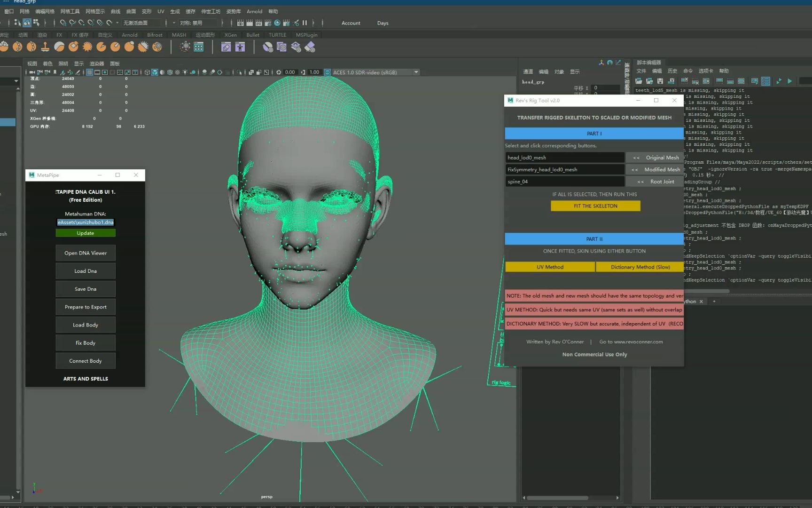Click the open script folder icon

pyautogui.click(x=639, y=81)
